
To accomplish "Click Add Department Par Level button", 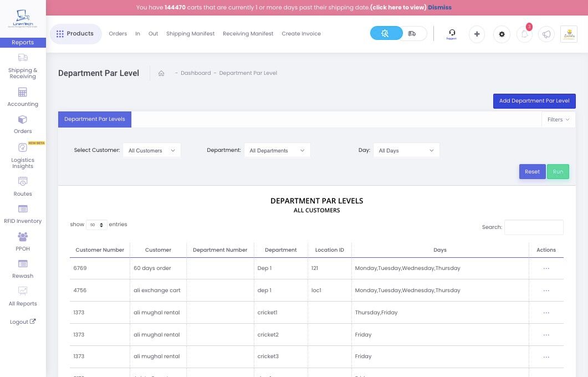I will click(534, 101).
